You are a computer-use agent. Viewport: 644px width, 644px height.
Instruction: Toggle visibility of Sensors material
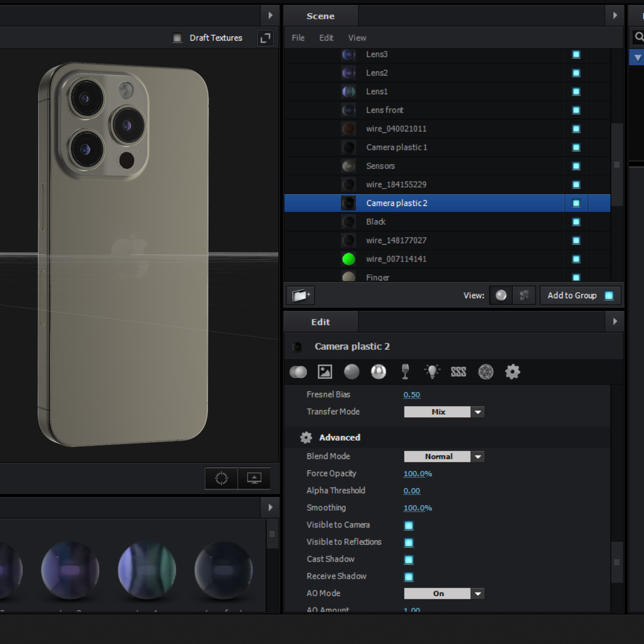click(x=576, y=166)
